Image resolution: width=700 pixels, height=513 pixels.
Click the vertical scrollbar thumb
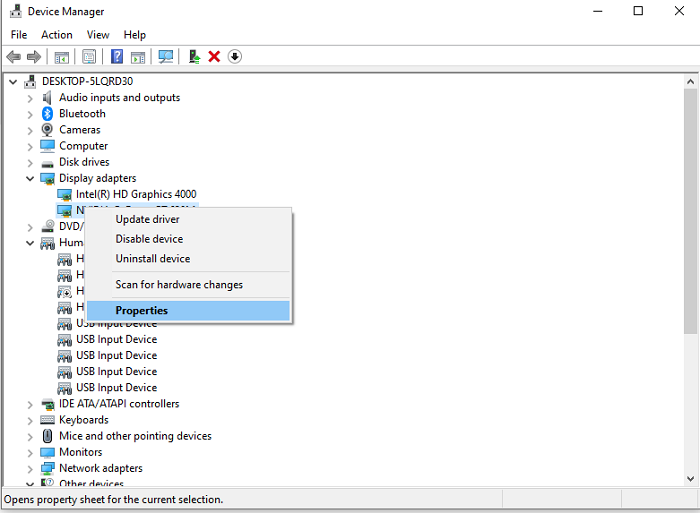690,211
